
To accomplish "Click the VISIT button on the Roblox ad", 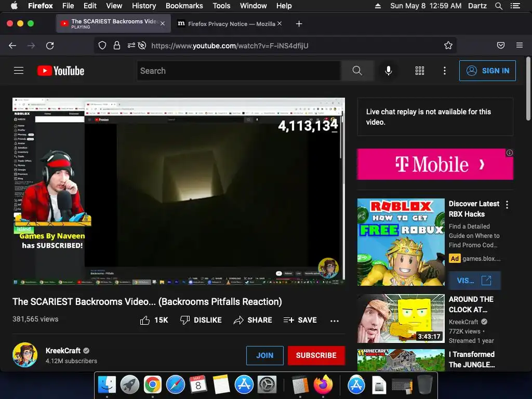I will tap(474, 281).
